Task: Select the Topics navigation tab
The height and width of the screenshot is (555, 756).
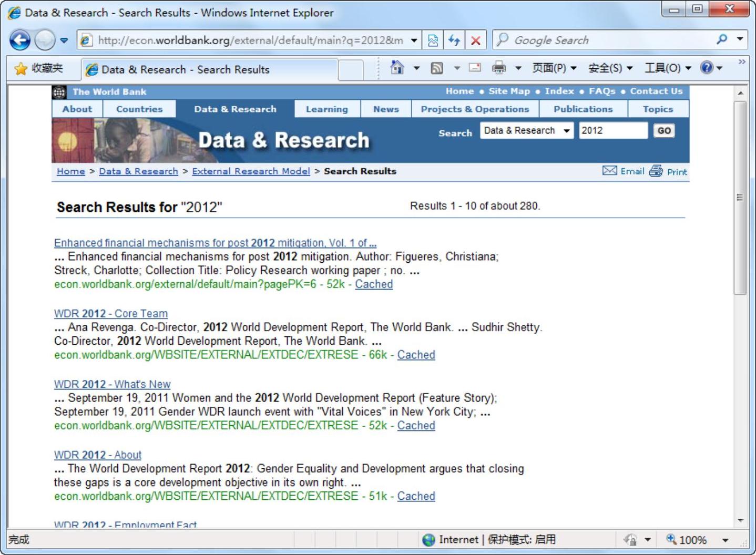Action: 658,109
